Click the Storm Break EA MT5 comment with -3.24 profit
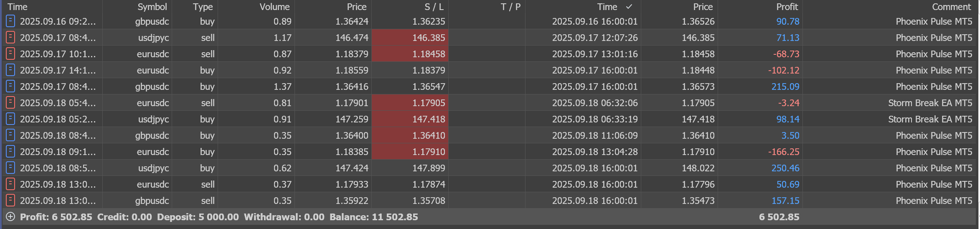The image size is (980, 229). pyautogui.click(x=930, y=103)
